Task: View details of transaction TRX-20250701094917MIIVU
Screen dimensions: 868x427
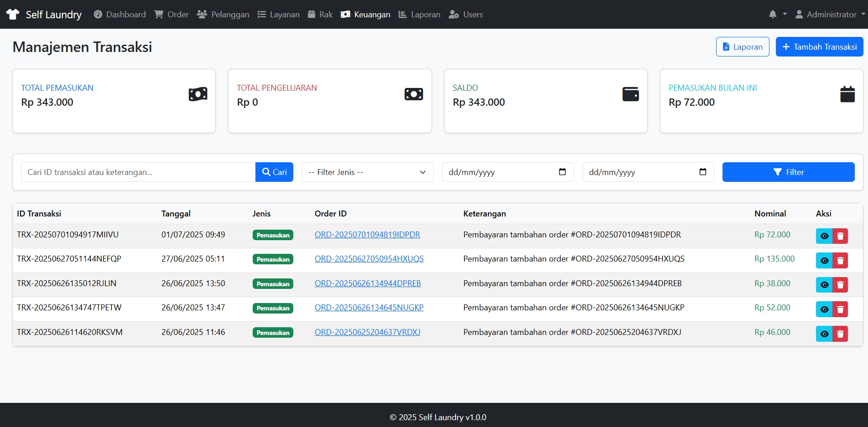Action: pyautogui.click(x=824, y=236)
